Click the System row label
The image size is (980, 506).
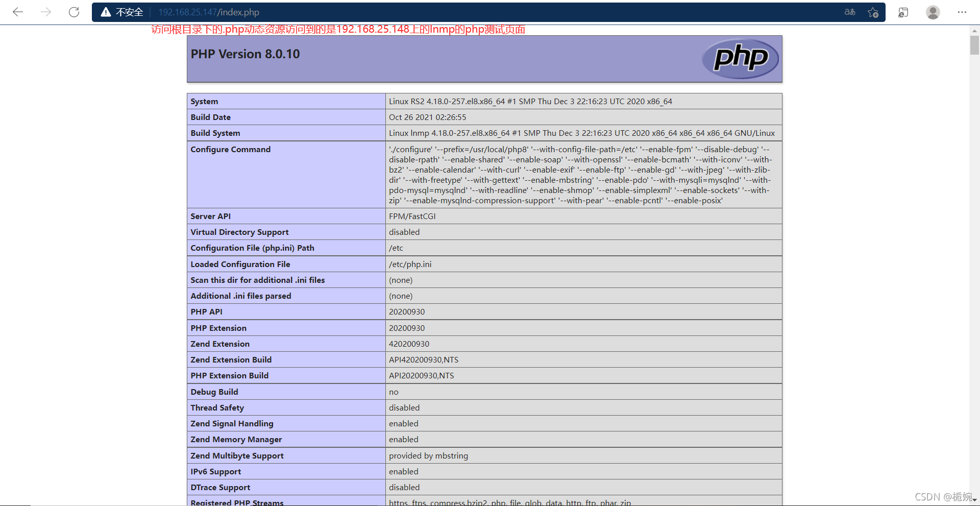coord(204,102)
